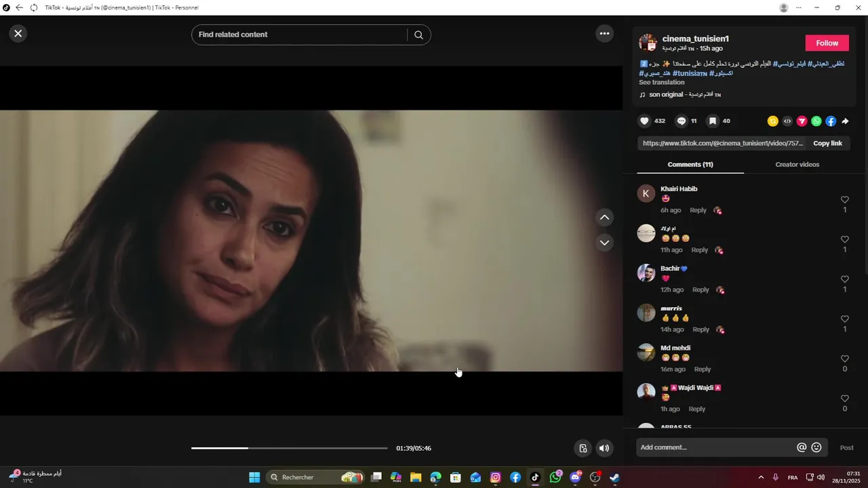Open Windows Start menu
Image resolution: width=868 pixels, height=488 pixels.
254,477
